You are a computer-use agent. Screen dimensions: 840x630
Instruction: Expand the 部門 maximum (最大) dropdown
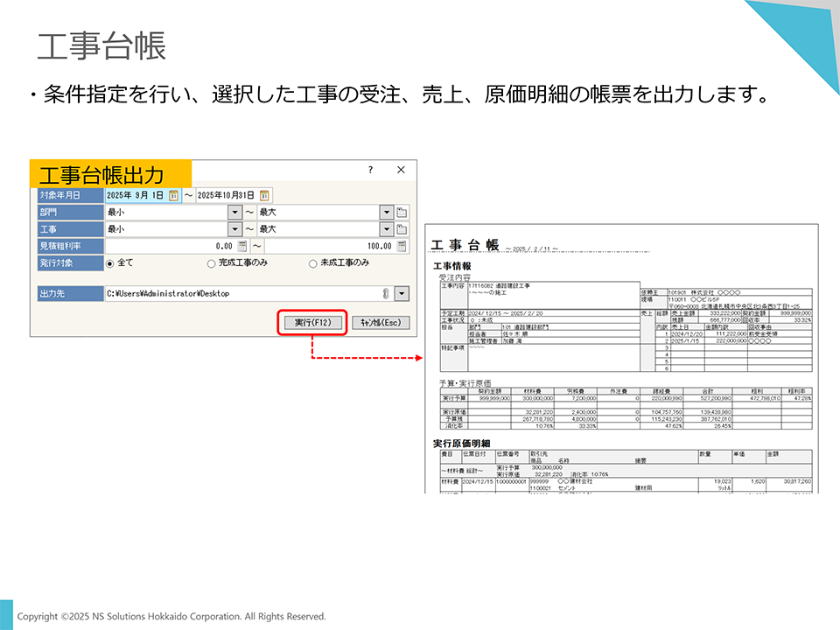387,213
